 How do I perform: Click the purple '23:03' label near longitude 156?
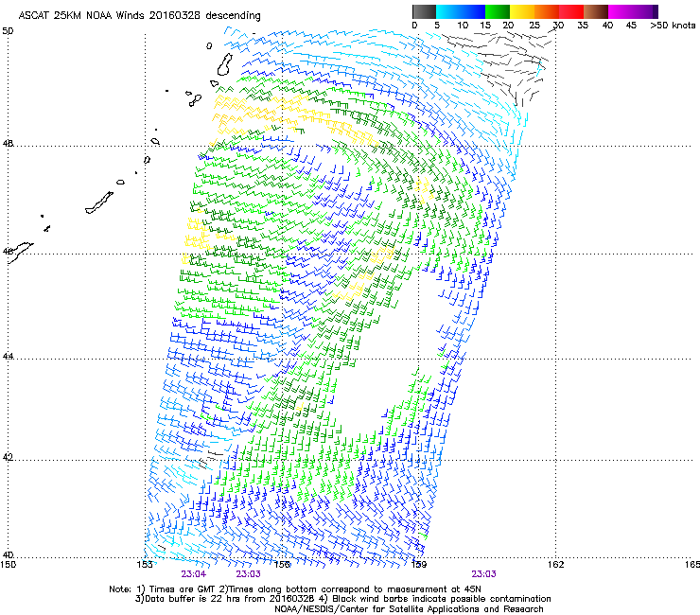(248, 574)
